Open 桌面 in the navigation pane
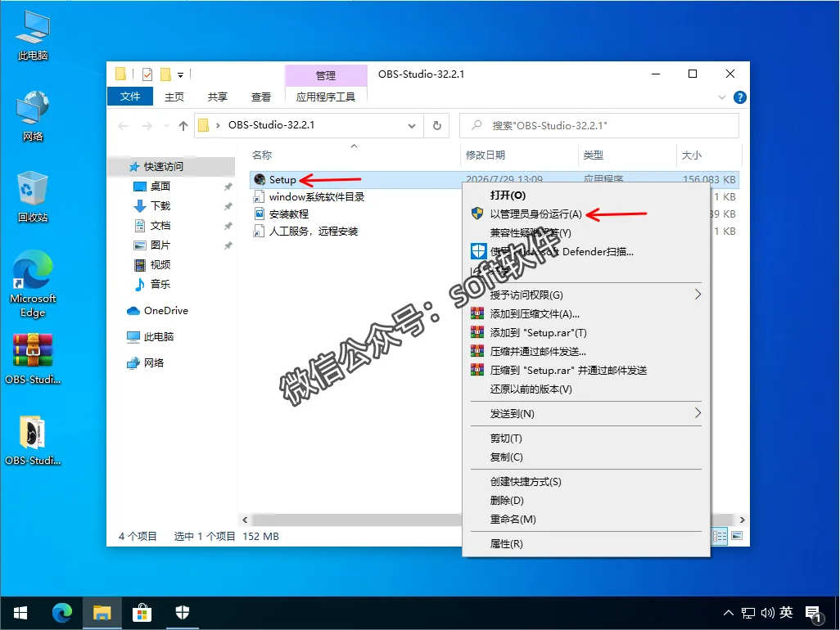Screen dimensions: 840x630 tap(160, 187)
